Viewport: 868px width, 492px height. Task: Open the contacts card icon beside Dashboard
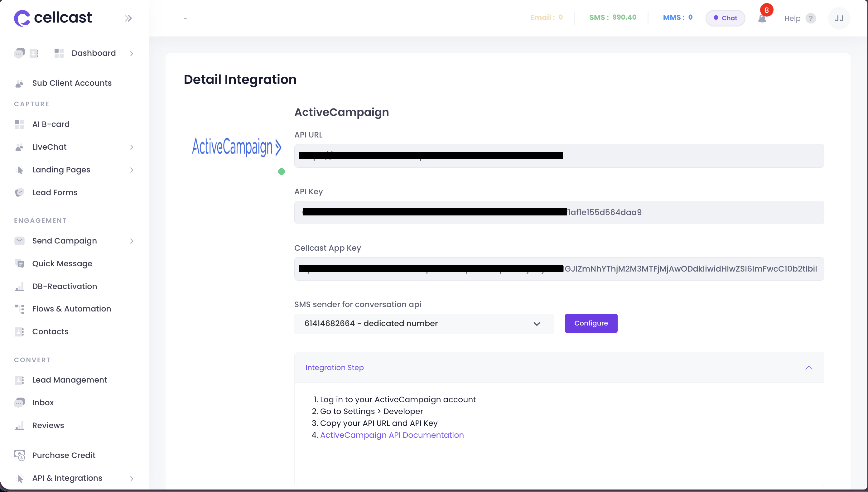coord(34,53)
